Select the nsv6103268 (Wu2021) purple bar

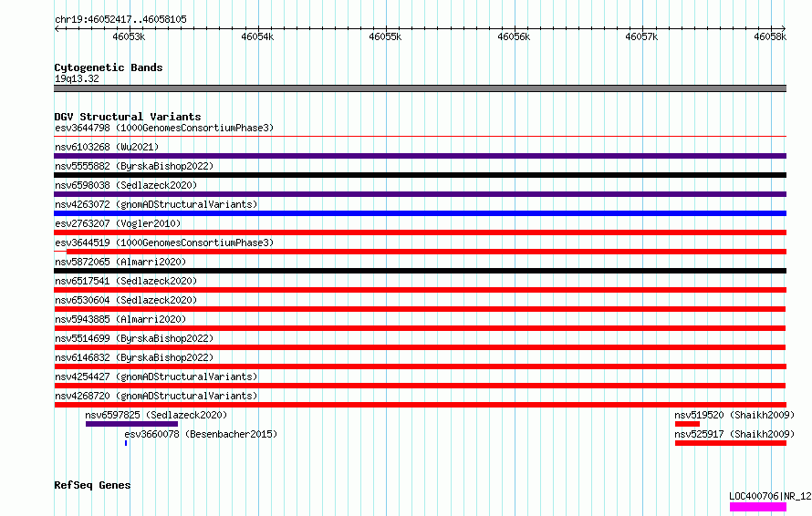click(420, 156)
